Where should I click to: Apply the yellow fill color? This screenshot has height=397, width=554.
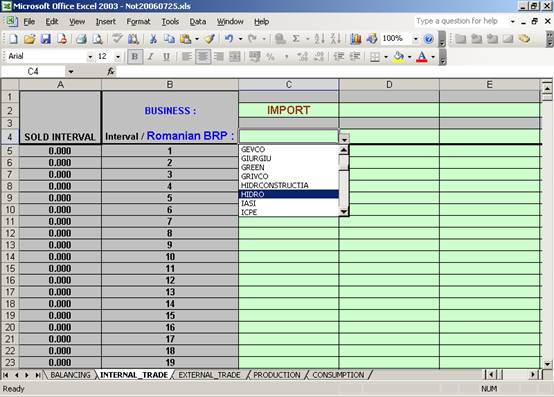click(399, 57)
